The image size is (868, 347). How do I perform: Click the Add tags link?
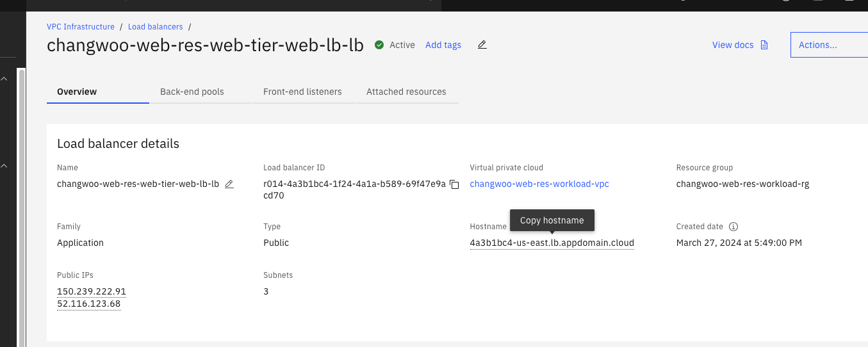coord(443,45)
